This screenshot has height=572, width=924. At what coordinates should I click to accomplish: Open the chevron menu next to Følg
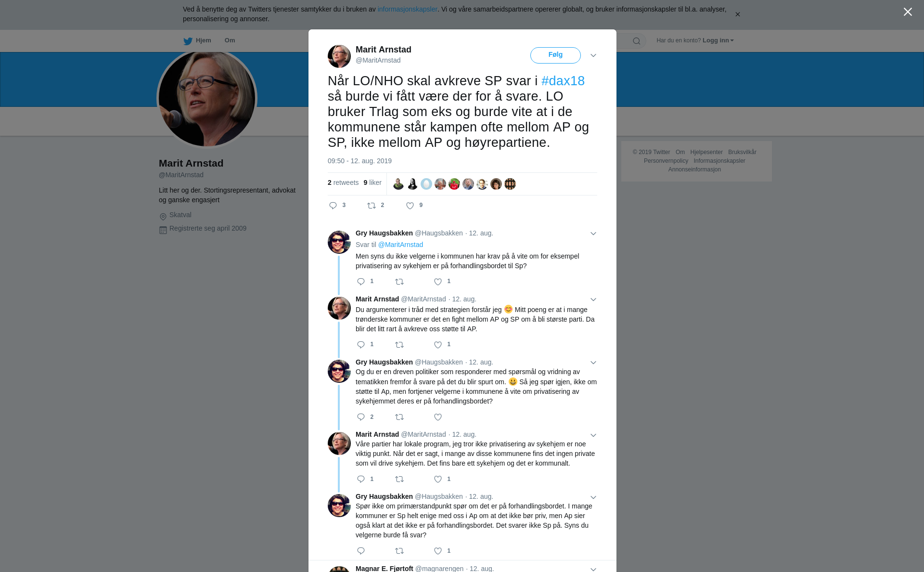(593, 55)
